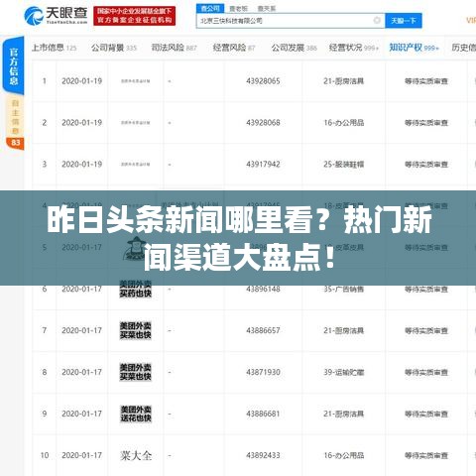Click 39-运输贮藏 category in row 8
This screenshot has height=476, width=476.
344,372
